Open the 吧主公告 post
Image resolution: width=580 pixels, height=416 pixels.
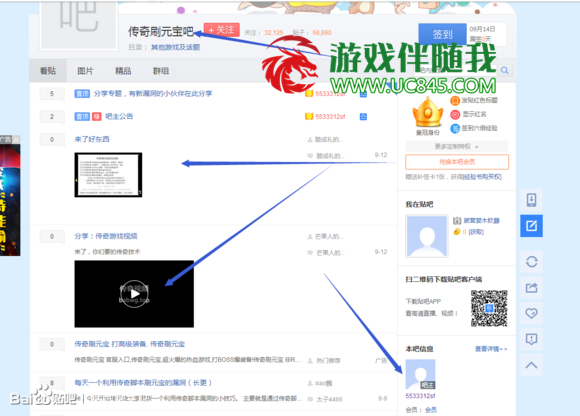tap(119, 116)
